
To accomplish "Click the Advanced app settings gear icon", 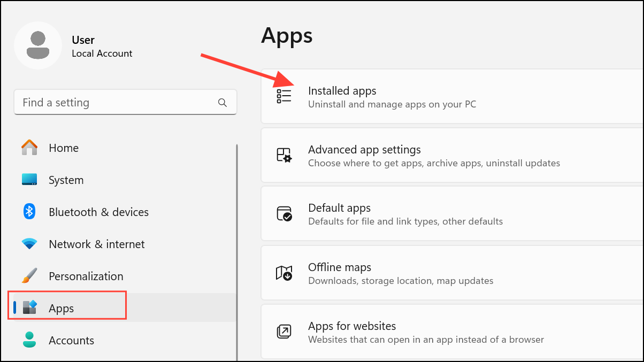I will pyautogui.click(x=283, y=155).
